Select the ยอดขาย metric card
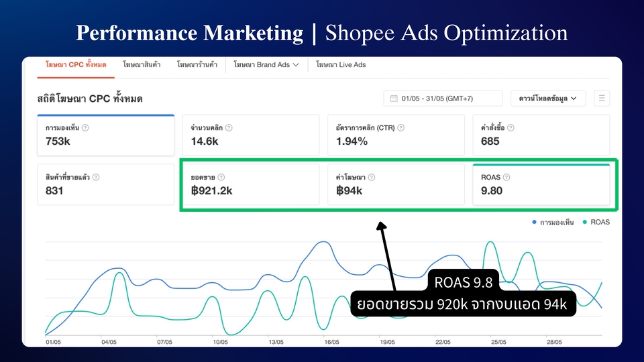The height and width of the screenshot is (362, 644). tap(251, 184)
